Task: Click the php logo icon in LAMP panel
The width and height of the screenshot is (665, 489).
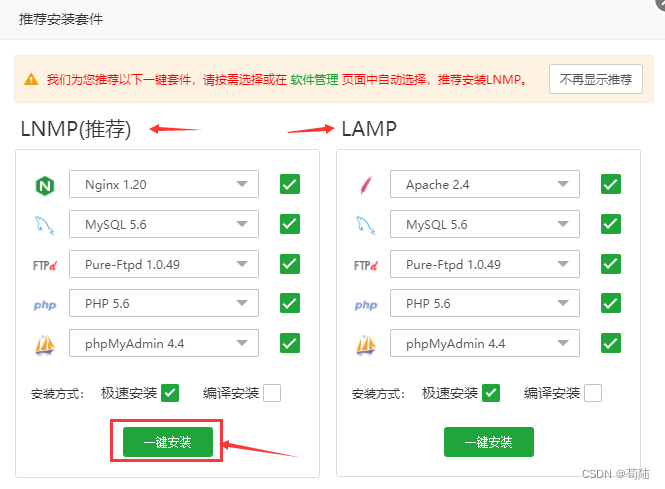Action: point(366,305)
